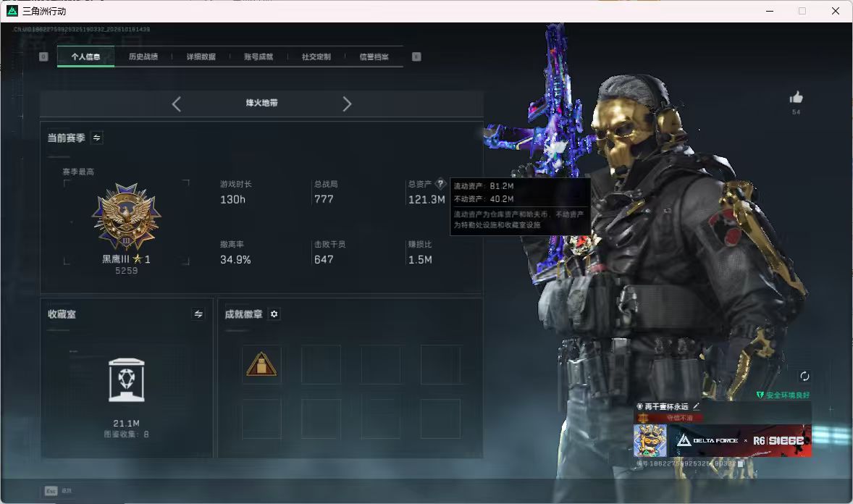This screenshot has height=504, width=853.
Task: Switch to the 历史战绩 tab
Action: (143, 56)
